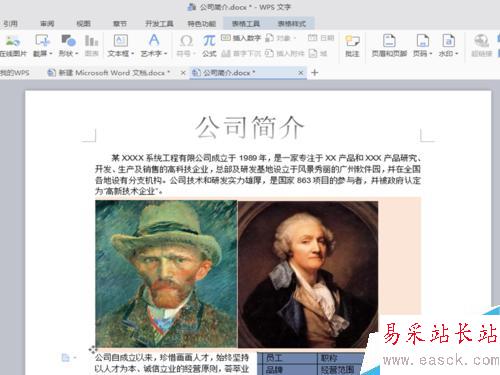Click the hyperlink (超链接) globe icon
Image resolution: width=500 pixels, height=375 pixels.
(481, 41)
